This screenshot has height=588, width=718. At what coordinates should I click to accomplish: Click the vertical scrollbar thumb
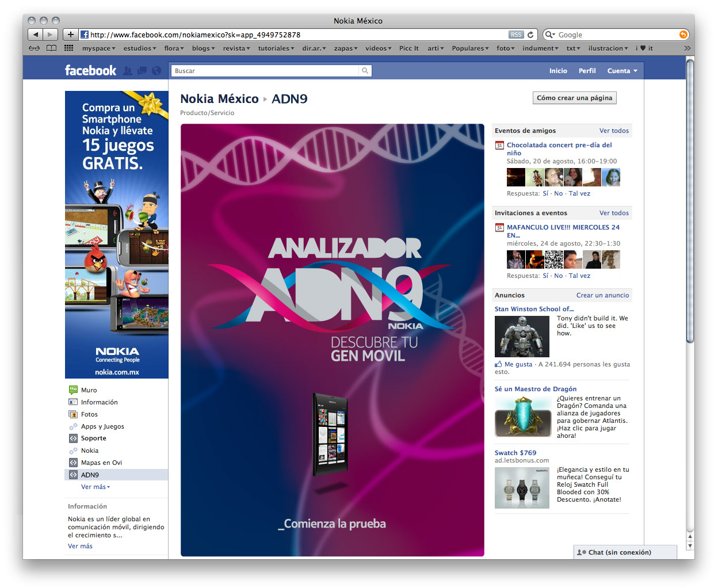pos(690,201)
